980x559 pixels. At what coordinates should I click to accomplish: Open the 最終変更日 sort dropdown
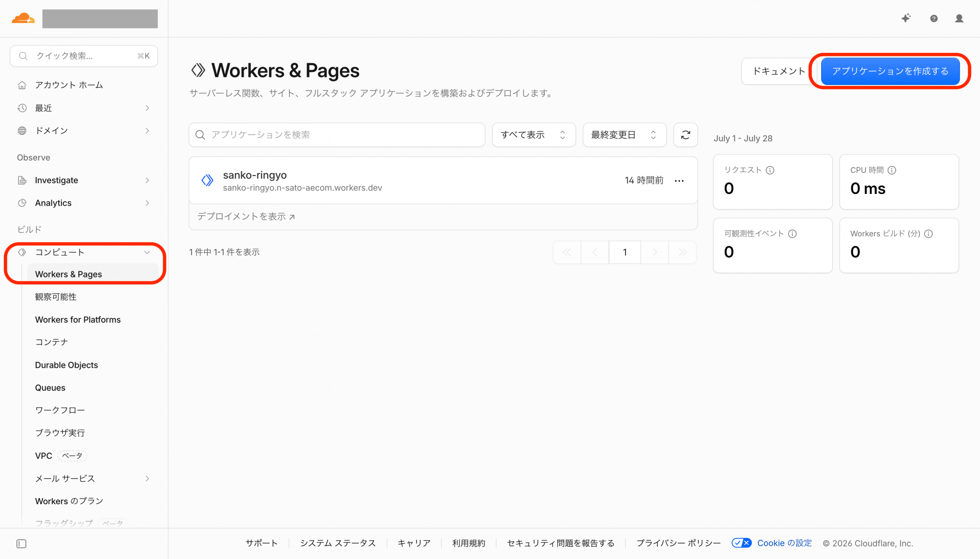(624, 135)
